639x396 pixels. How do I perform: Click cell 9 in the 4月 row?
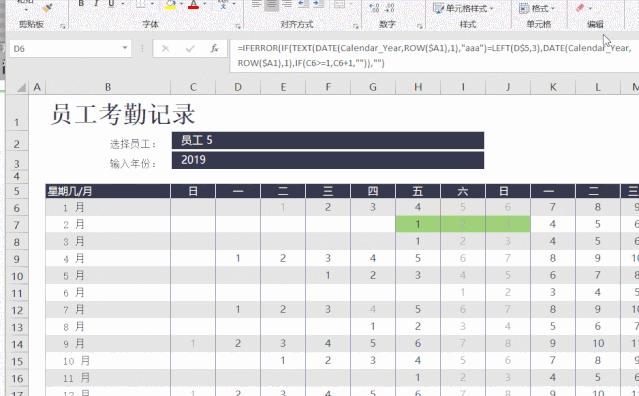coord(598,258)
